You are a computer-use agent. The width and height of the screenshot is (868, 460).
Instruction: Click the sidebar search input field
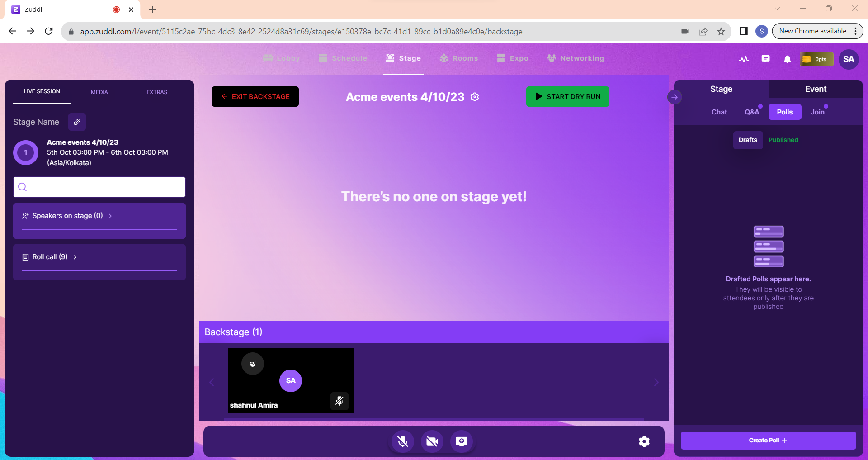pyautogui.click(x=99, y=187)
